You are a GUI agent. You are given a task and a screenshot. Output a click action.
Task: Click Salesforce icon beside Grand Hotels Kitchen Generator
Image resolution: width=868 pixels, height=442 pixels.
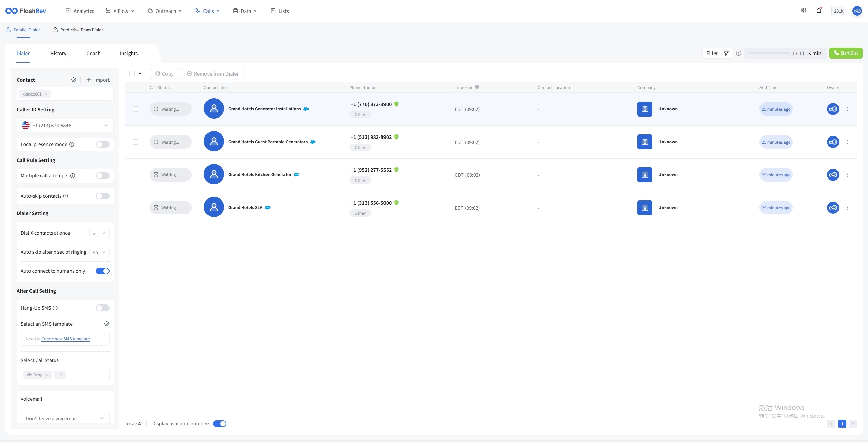point(297,175)
